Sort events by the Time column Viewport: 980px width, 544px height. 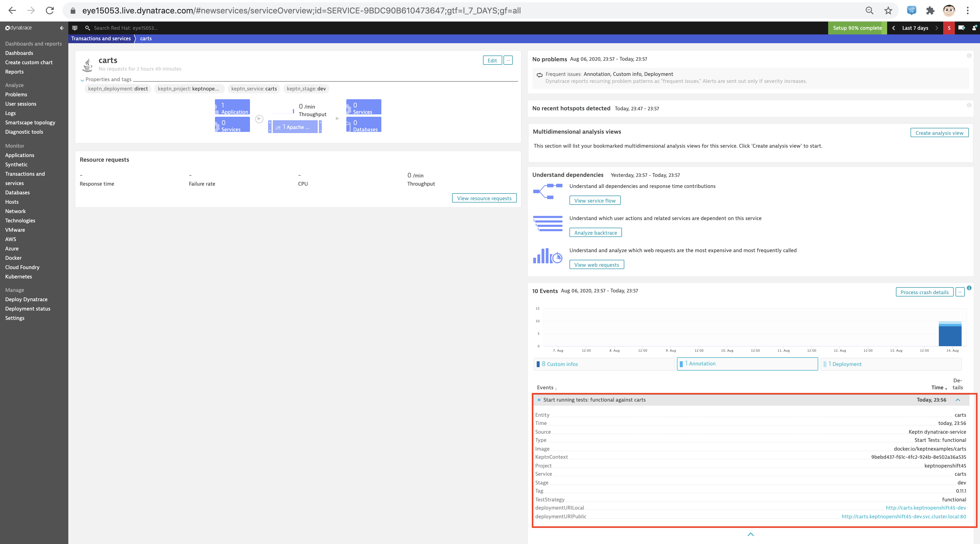pyautogui.click(x=939, y=387)
